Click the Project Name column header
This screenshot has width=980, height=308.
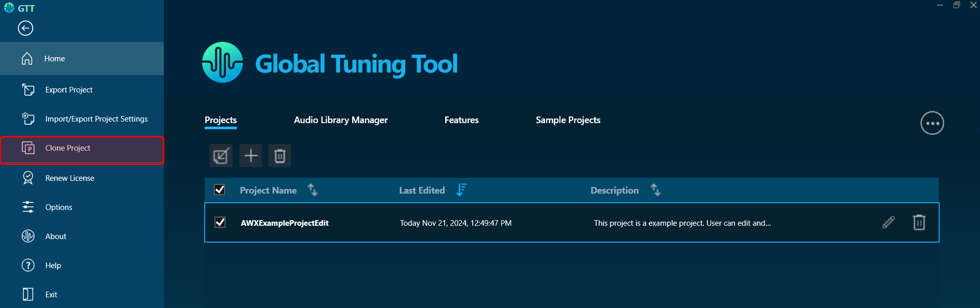coord(268,191)
